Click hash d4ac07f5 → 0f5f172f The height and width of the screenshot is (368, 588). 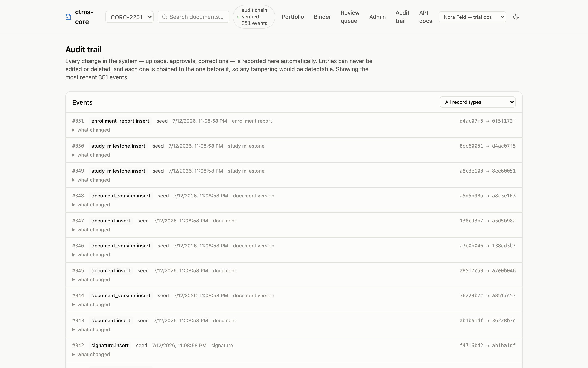click(487, 121)
